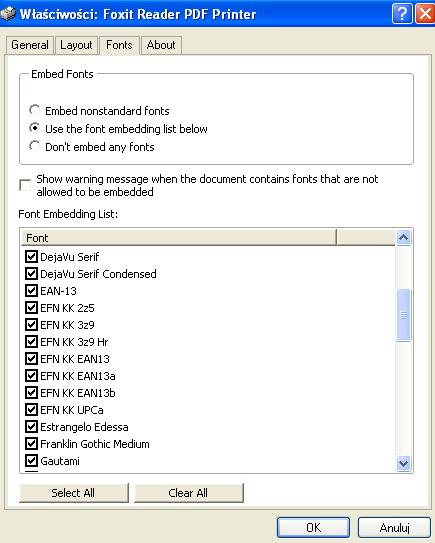Open the About tab
The width and height of the screenshot is (435, 543).
coord(161,45)
